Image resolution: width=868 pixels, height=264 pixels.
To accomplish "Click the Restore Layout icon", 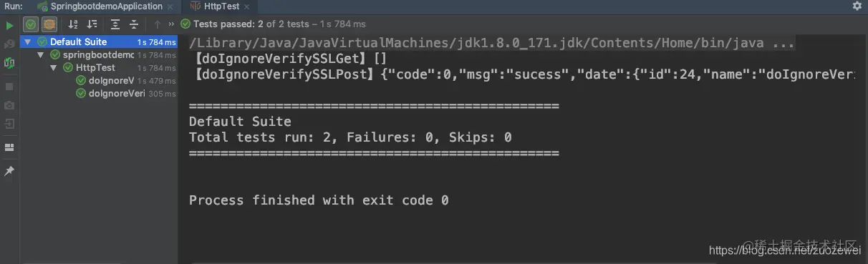I will coord(9,147).
